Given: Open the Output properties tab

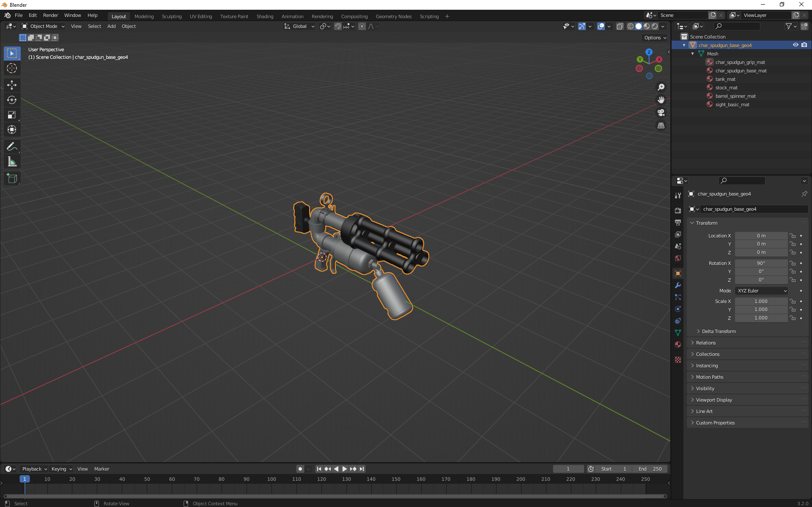Looking at the screenshot, I should click(678, 222).
